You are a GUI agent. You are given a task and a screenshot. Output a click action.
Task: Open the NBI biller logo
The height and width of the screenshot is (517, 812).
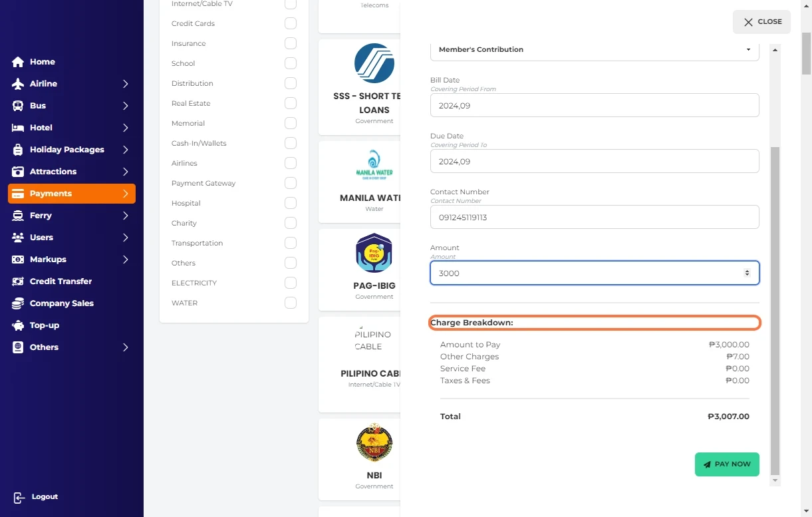[374, 443]
